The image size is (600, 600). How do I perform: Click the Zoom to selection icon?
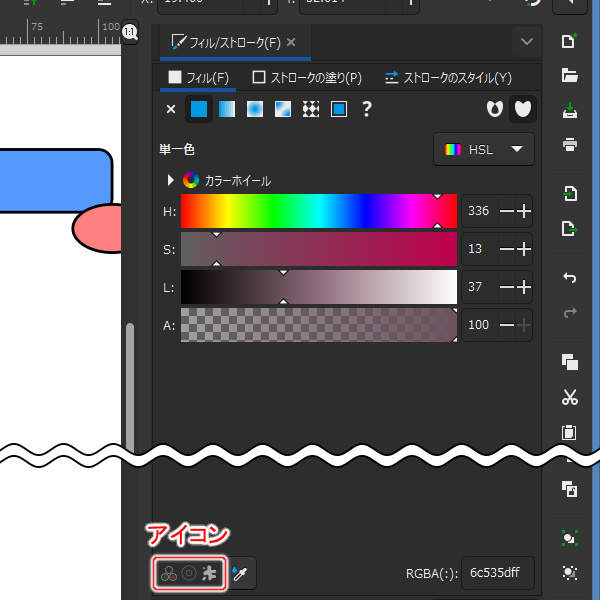point(570,538)
